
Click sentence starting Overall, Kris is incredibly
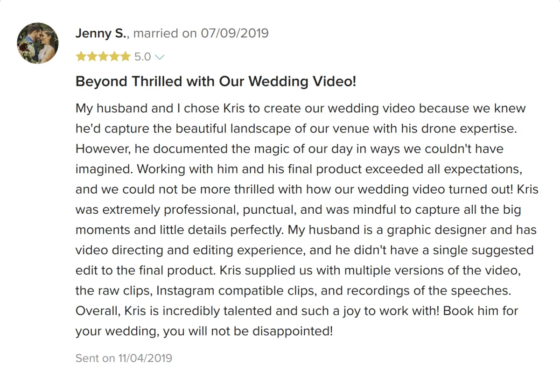(257, 311)
